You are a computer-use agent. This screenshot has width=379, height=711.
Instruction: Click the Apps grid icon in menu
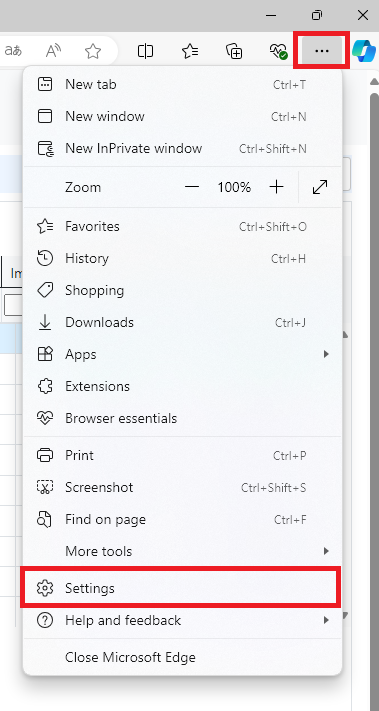pos(44,355)
